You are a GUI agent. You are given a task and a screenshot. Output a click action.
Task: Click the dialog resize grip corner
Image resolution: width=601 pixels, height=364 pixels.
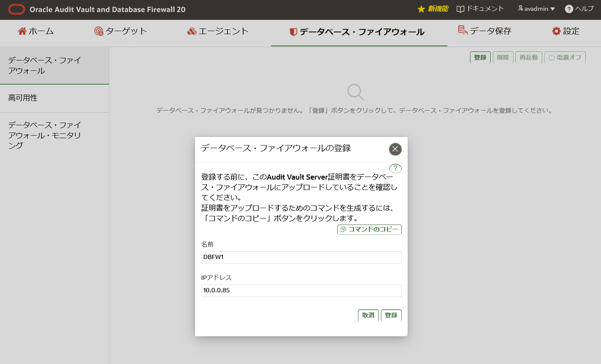(406, 334)
